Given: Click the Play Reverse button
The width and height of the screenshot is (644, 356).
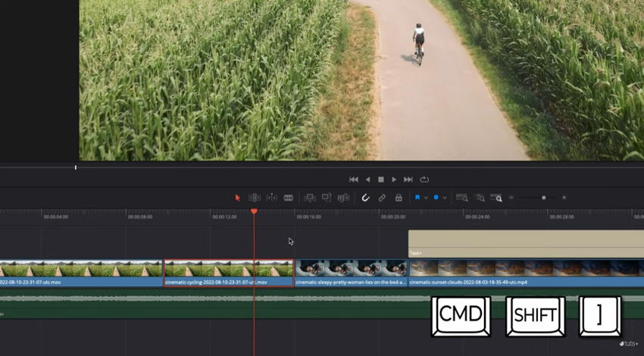Looking at the screenshot, I should click(368, 180).
